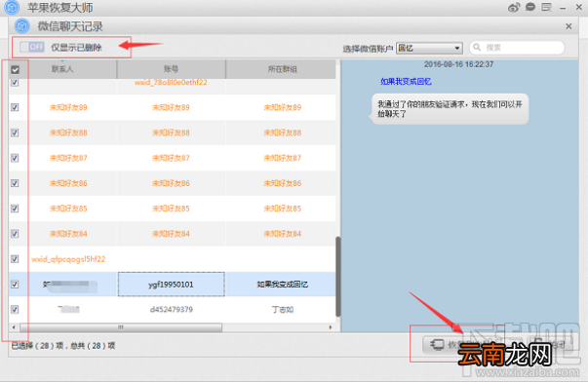Screen dimensions: 588x382
Task: Click the WeChat chat records logo icon
Action: pos(22,26)
